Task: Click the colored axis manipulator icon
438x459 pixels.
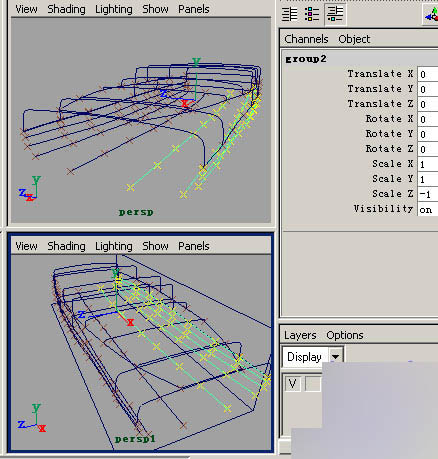Action: coord(431,14)
